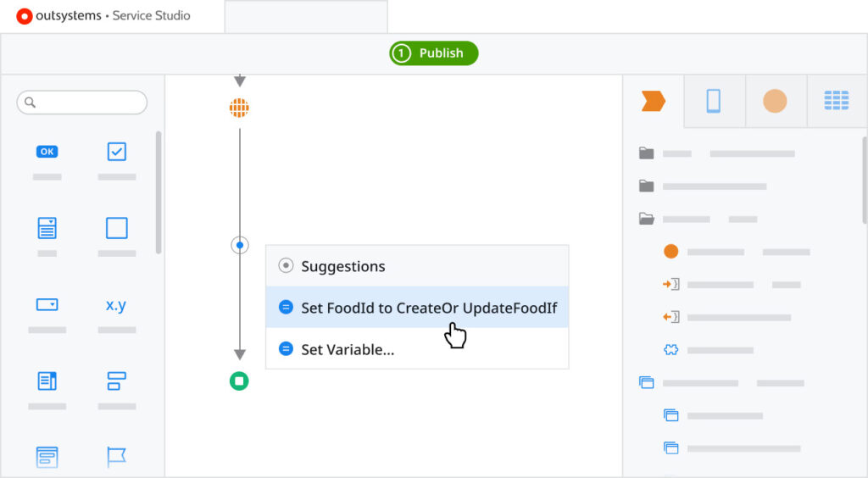Switch to the Data grid tab
The height and width of the screenshot is (478, 868).
837,102
